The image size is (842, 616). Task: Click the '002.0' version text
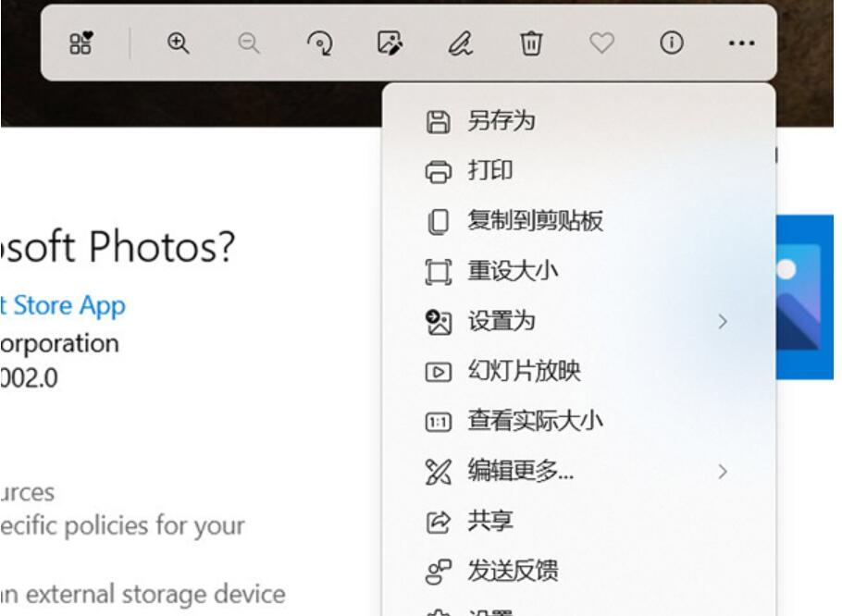[29, 378]
